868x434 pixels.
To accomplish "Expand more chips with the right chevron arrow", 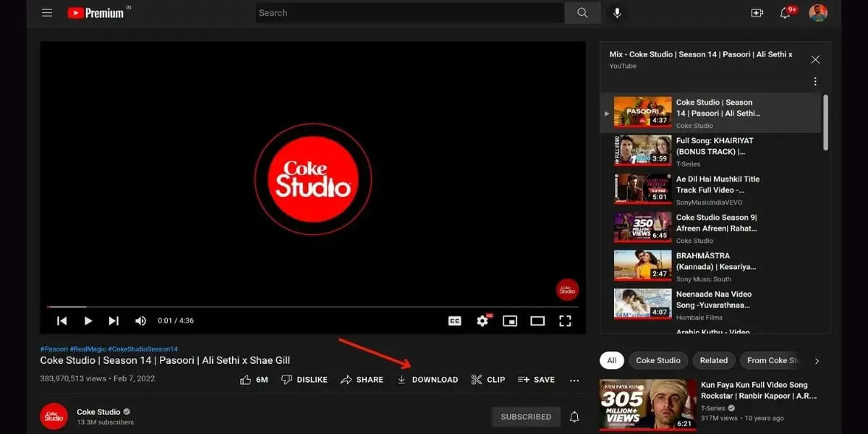I will 817,360.
